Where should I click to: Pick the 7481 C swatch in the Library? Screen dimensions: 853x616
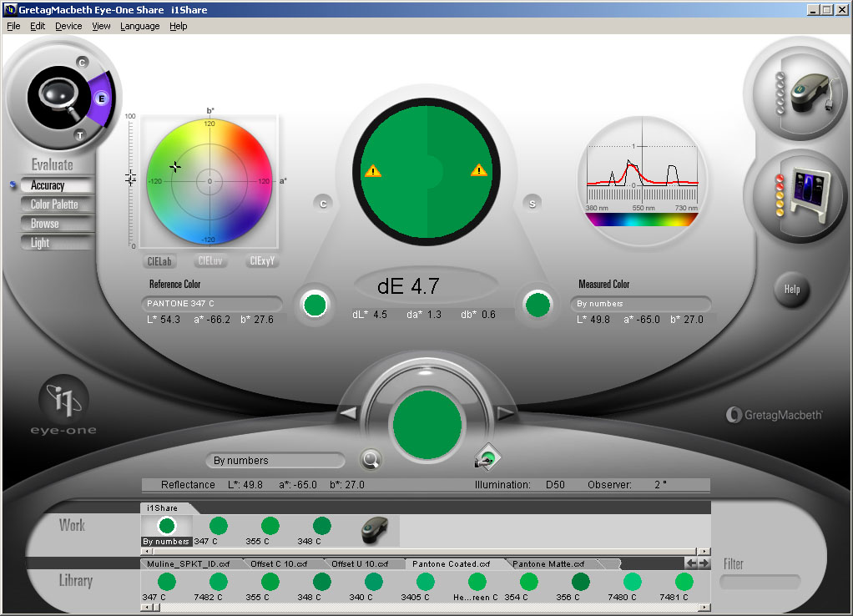pos(684,582)
